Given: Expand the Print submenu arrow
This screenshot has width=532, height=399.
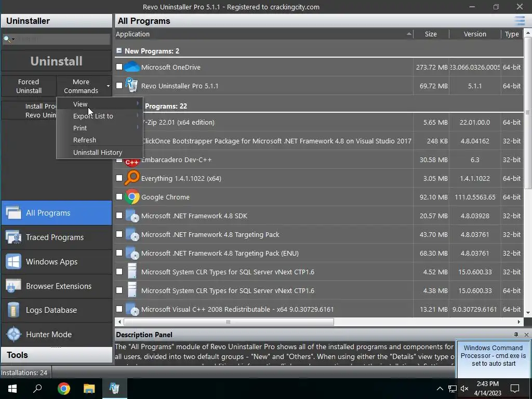Looking at the screenshot, I should pyautogui.click(x=138, y=127).
